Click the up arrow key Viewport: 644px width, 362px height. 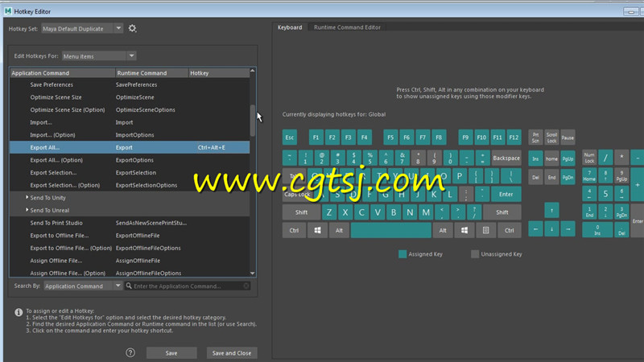tap(551, 210)
